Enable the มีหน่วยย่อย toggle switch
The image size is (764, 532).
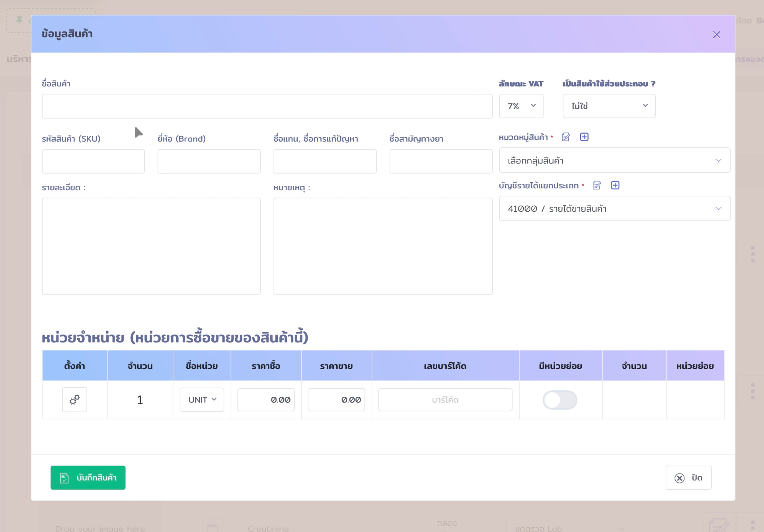click(x=560, y=400)
